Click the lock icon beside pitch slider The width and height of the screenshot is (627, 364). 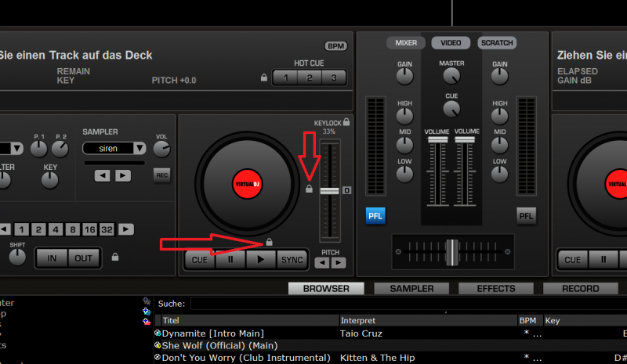pyautogui.click(x=310, y=189)
